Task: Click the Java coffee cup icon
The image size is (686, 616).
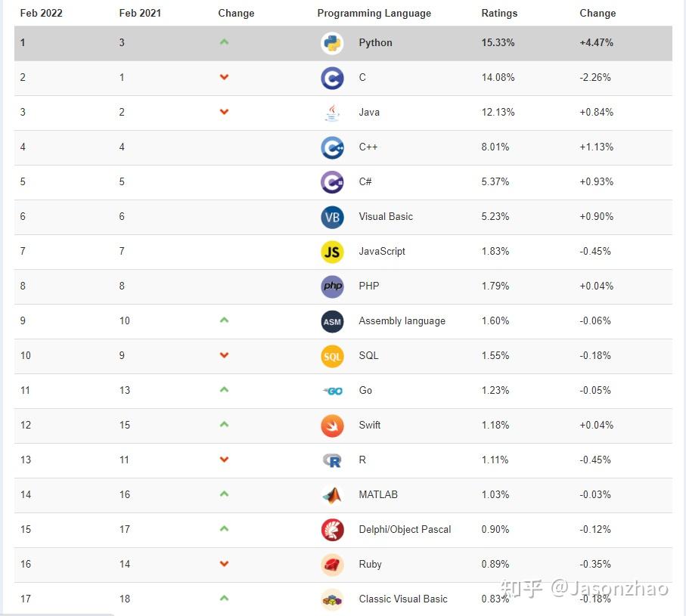Action: (x=332, y=113)
